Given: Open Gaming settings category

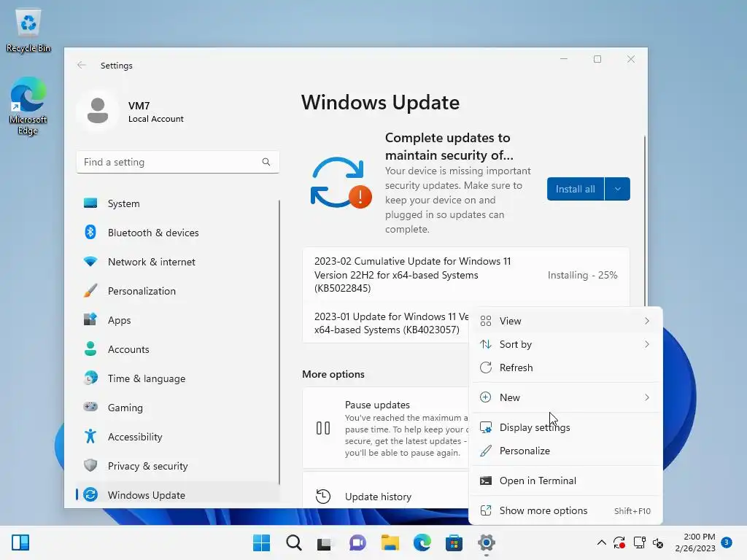Looking at the screenshot, I should tap(177, 408).
